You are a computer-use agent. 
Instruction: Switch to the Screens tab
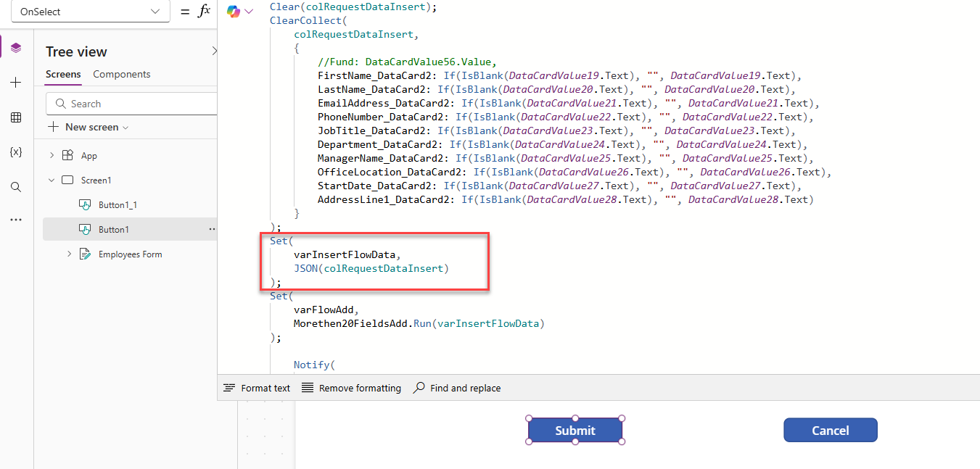[63, 74]
